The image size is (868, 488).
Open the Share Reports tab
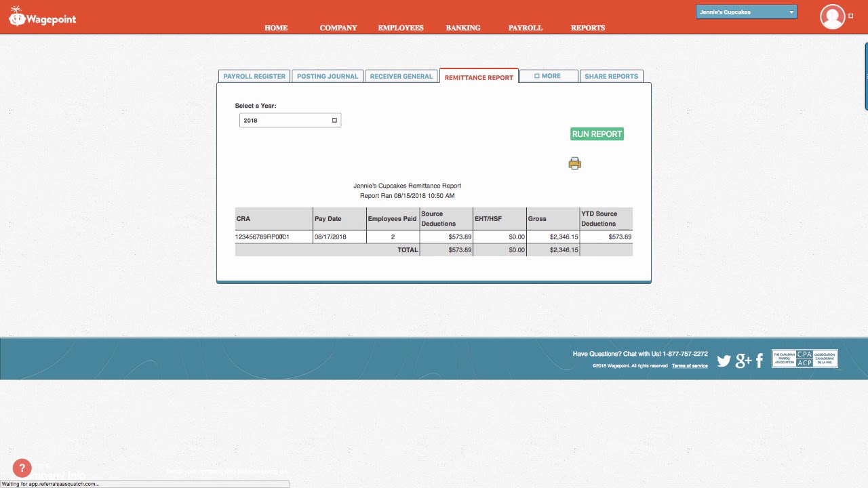tap(612, 76)
